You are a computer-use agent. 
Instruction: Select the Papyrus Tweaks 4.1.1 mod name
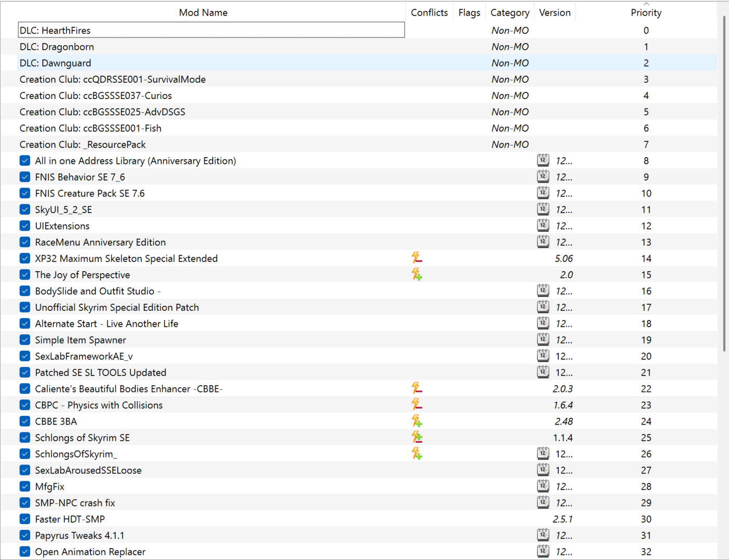[x=79, y=535]
